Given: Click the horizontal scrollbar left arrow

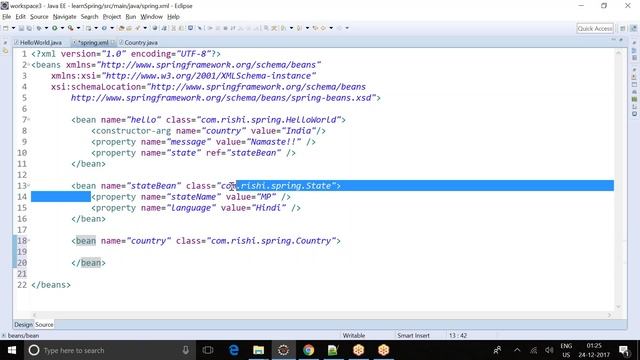Looking at the screenshot, I should (34, 315).
